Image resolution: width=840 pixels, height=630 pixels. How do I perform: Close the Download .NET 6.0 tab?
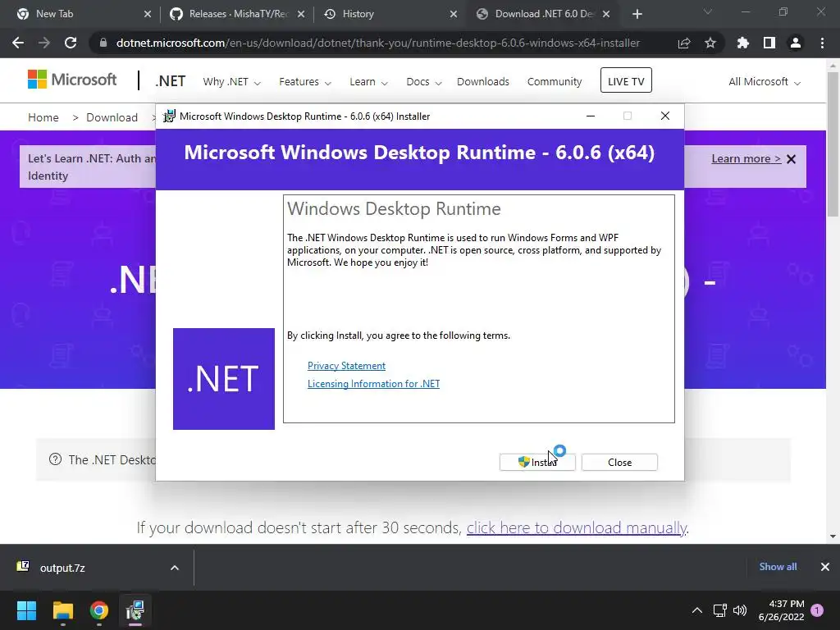(x=606, y=14)
